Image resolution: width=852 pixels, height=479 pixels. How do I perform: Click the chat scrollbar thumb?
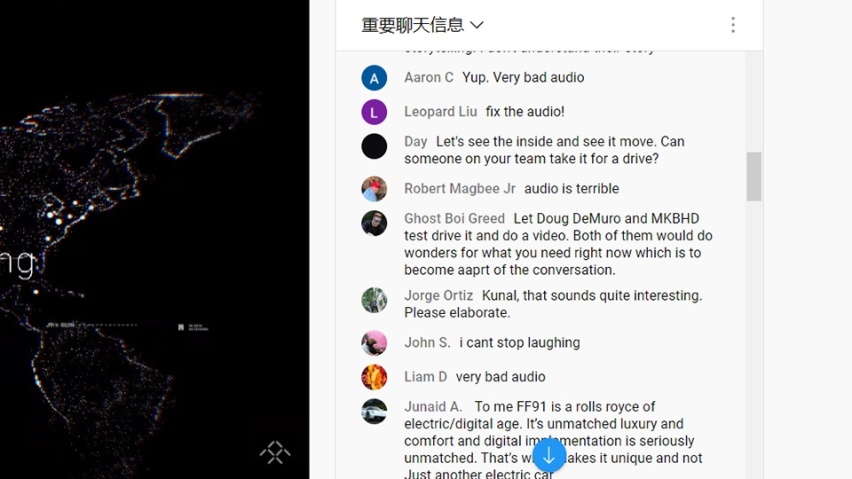pos(754,177)
